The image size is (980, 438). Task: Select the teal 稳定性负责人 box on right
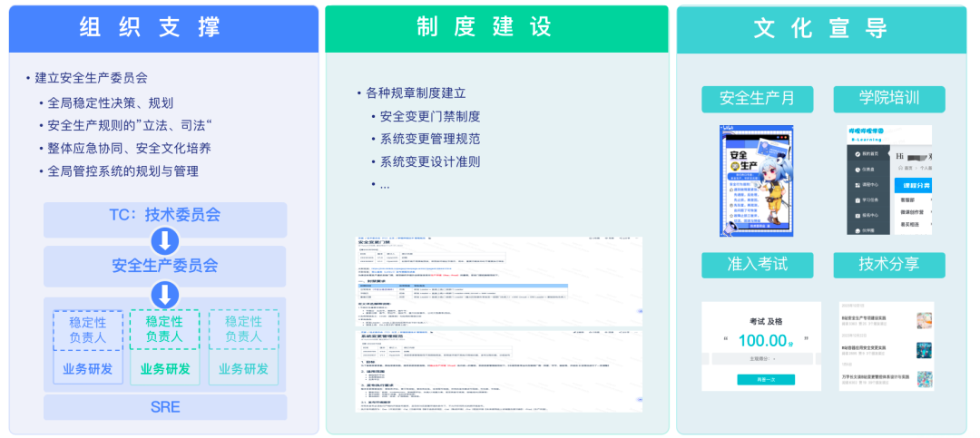pyautogui.click(x=243, y=330)
